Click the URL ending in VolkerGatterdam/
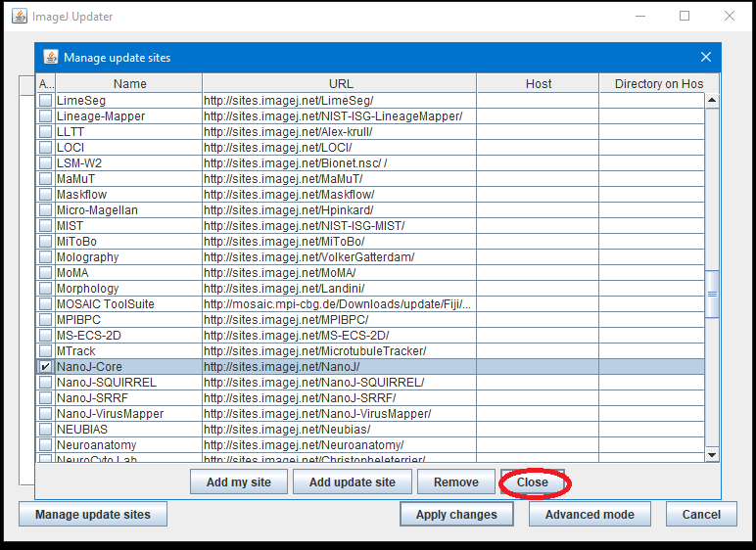Screen dimensions: 756x550 click(x=309, y=257)
